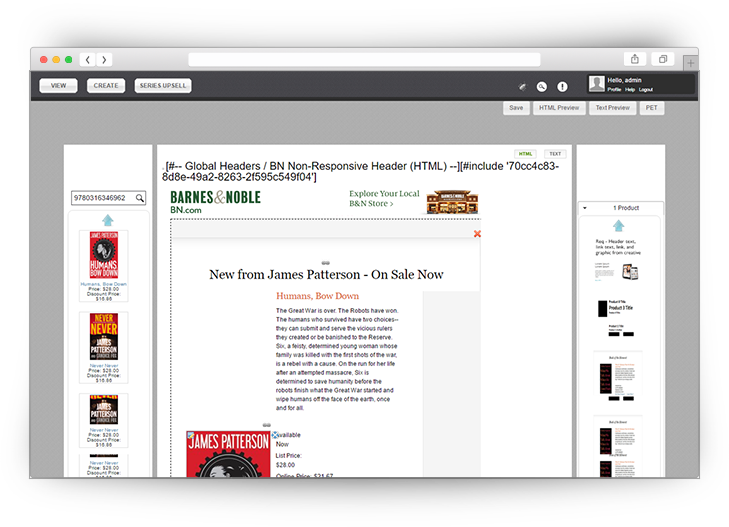Remove the block with the red X icon
The image size is (729, 527).
point(477,234)
